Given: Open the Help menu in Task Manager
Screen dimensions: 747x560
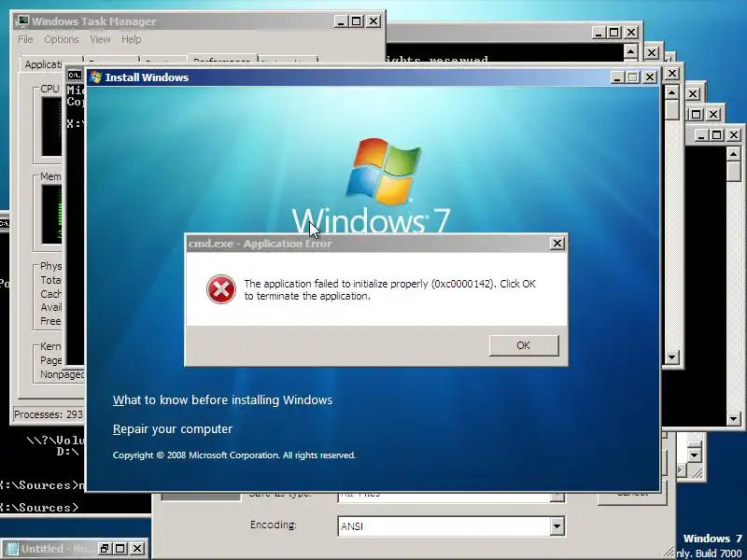Looking at the screenshot, I should tap(131, 39).
